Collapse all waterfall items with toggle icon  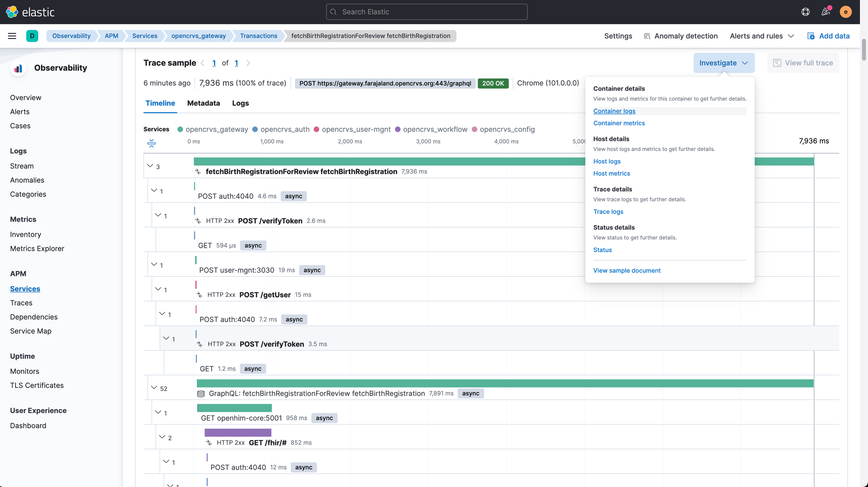coord(151,143)
